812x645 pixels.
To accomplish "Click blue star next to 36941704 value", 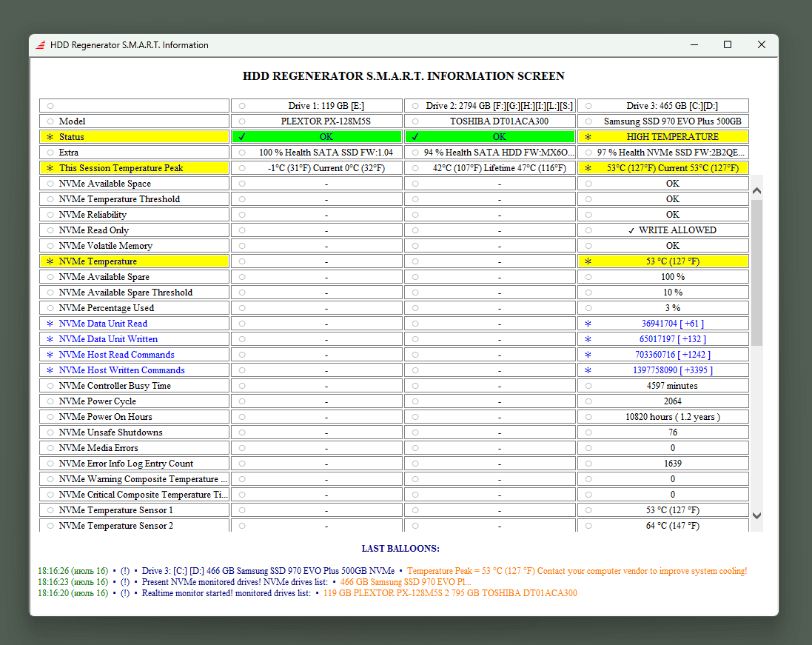I will coord(588,324).
